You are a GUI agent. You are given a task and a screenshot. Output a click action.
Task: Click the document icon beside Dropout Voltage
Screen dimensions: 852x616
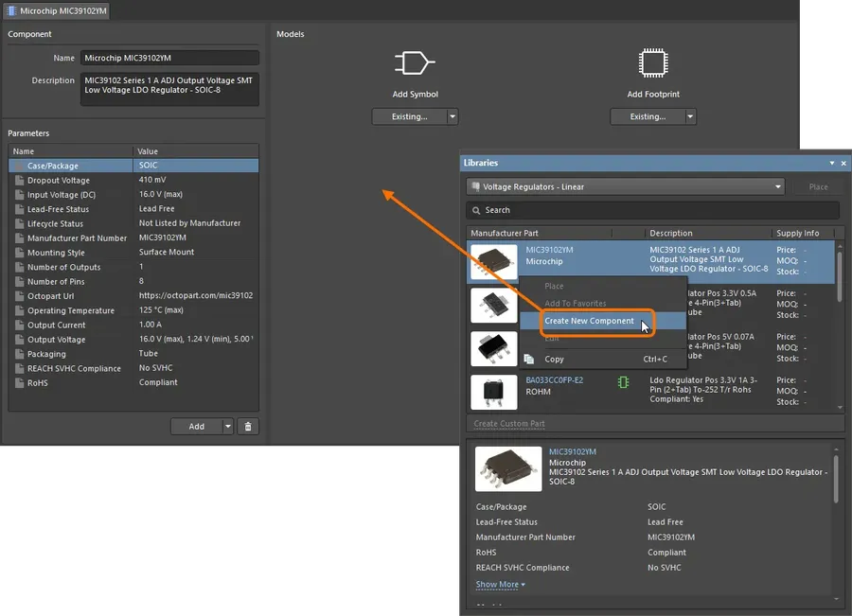coord(19,181)
